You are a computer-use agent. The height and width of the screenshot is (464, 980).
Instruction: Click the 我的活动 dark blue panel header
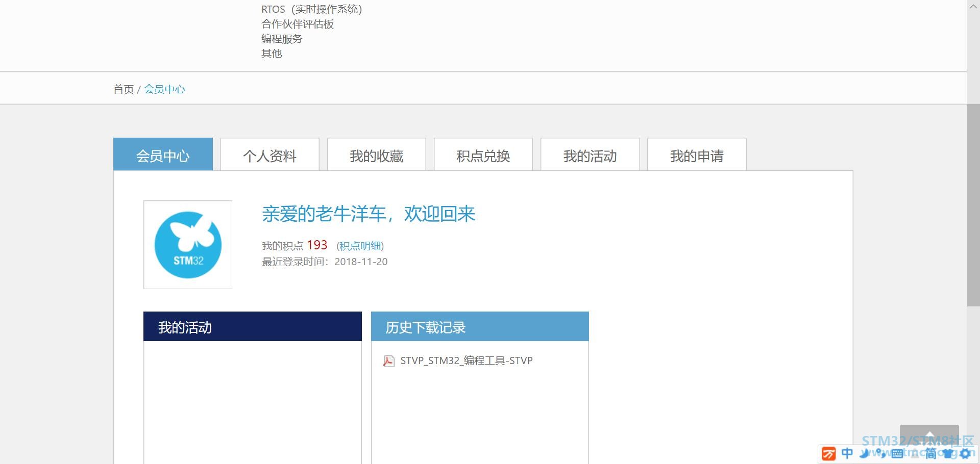point(253,326)
